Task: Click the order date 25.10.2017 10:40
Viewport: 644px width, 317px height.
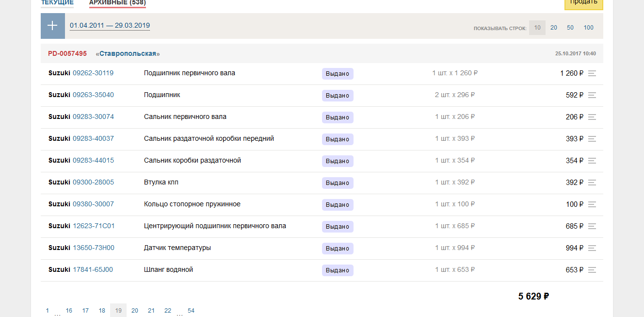Action: 576,53
